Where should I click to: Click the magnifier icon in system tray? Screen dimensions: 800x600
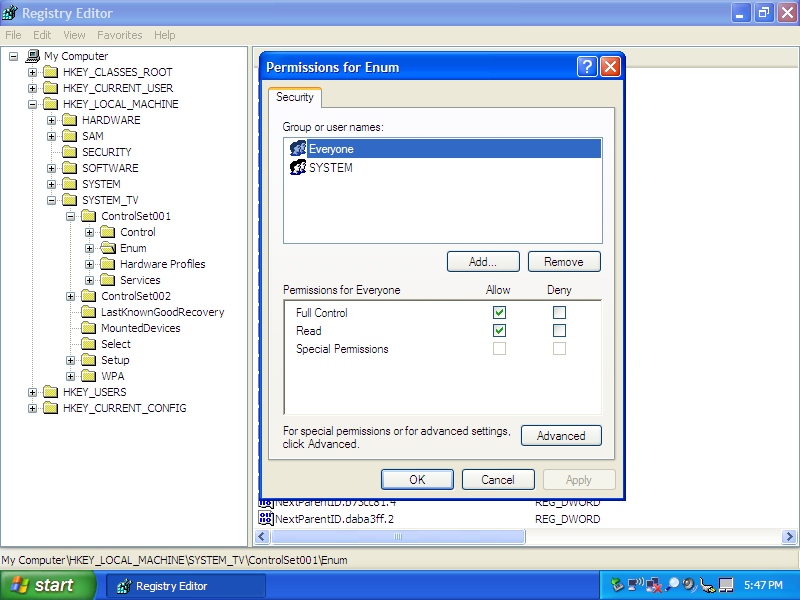tap(672, 585)
